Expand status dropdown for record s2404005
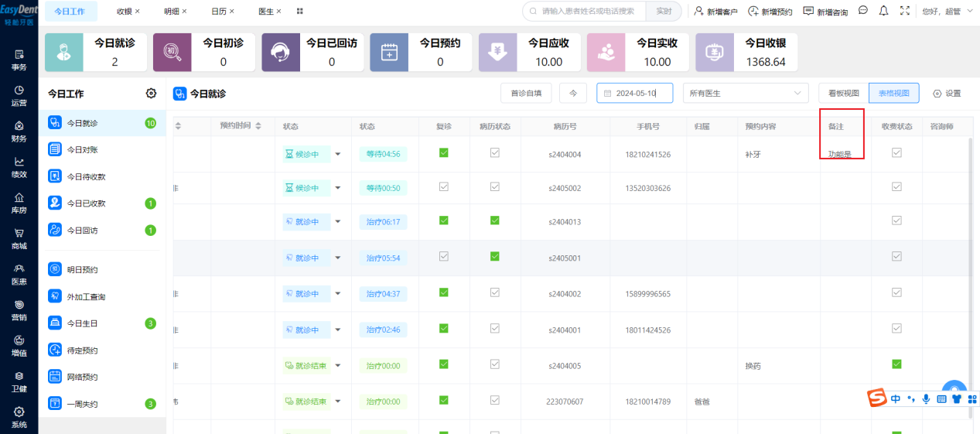Screen dimensions: 980x434 (x=337, y=365)
